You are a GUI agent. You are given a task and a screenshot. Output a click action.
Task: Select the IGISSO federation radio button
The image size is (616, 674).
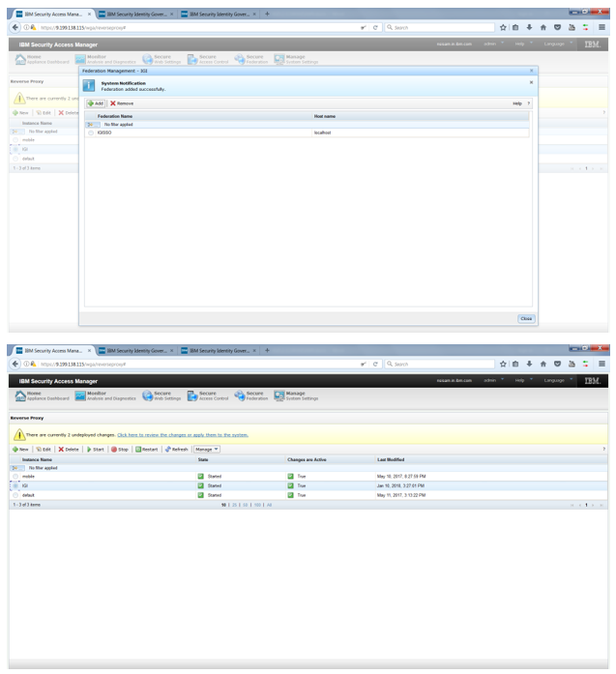coord(91,132)
